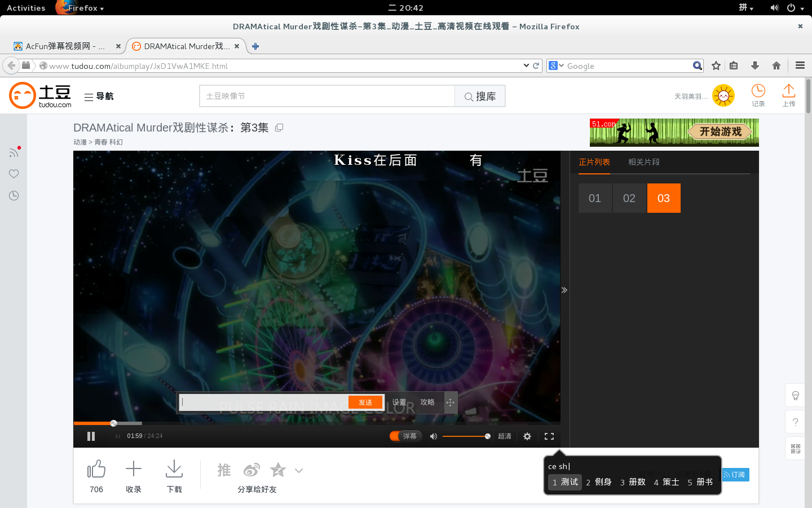812x508 pixels.
Task: Open the 开始游戏 game advertisement
Action: pos(674,132)
